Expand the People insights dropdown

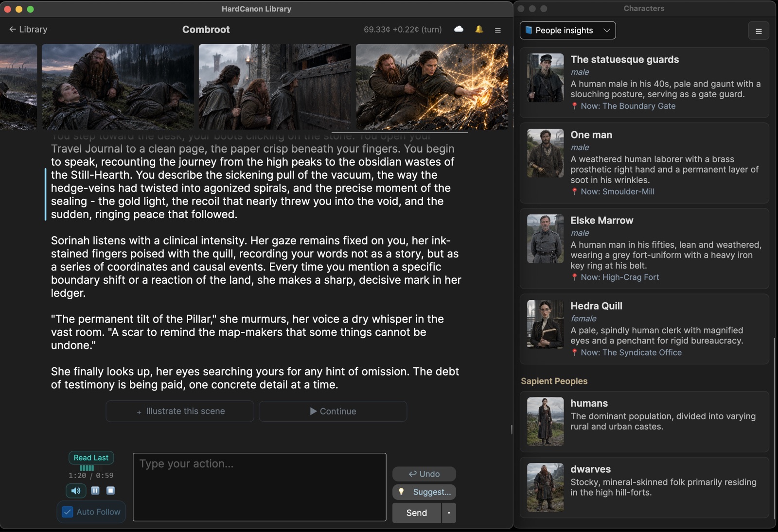[x=567, y=30]
